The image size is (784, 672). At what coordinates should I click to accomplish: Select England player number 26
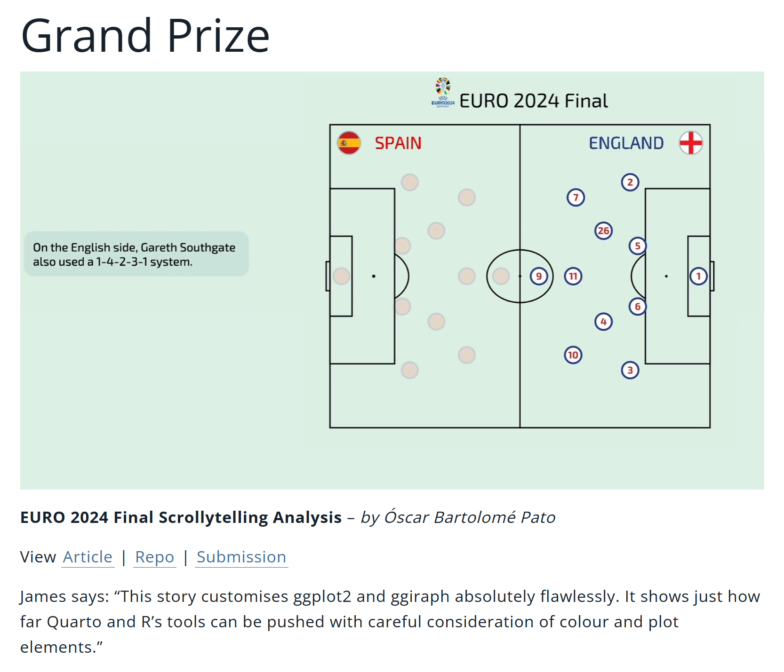[603, 231]
